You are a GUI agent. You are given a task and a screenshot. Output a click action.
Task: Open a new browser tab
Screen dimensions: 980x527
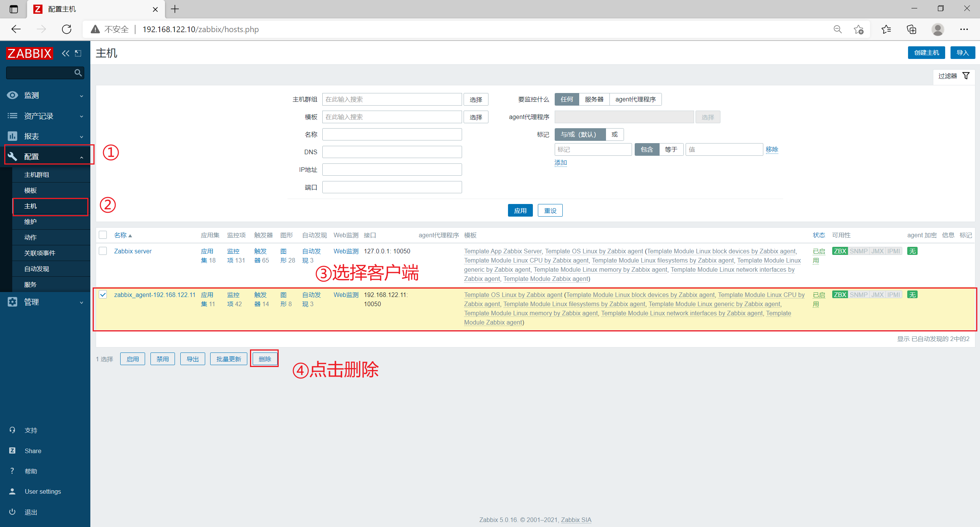pyautogui.click(x=175, y=9)
